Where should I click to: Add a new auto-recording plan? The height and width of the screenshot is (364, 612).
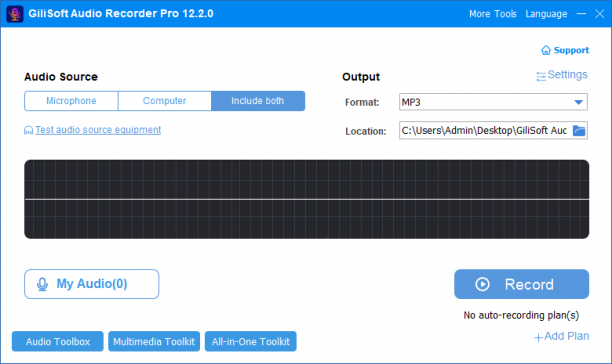pyautogui.click(x=566, y=336)
